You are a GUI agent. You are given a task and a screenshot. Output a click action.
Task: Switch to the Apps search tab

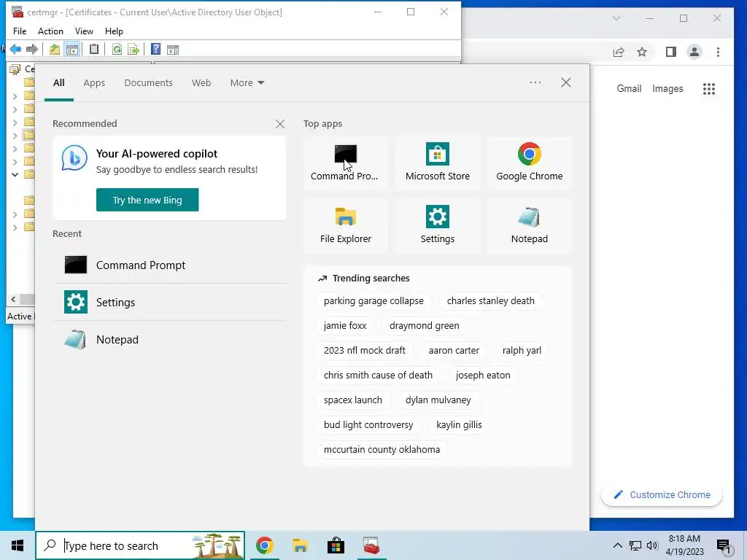[x=94, y=83]
